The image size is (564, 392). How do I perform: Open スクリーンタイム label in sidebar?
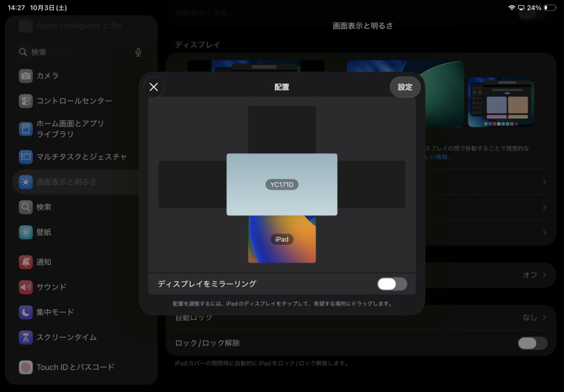tap(66, 338)
